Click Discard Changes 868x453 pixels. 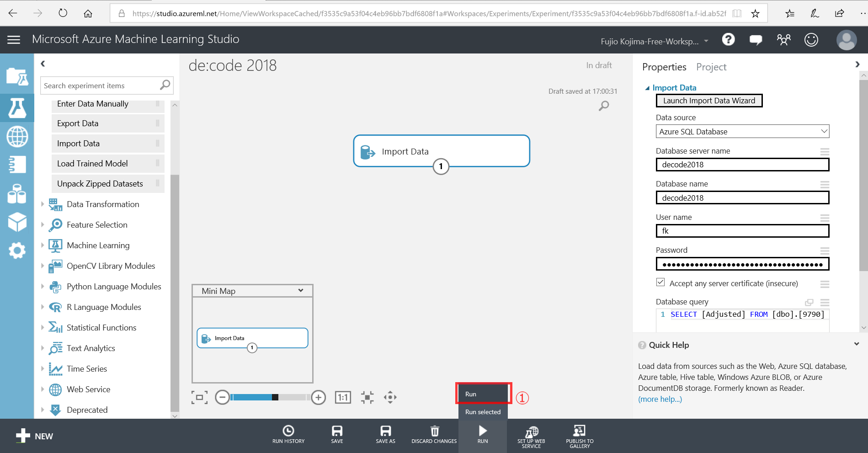point(434,434)
